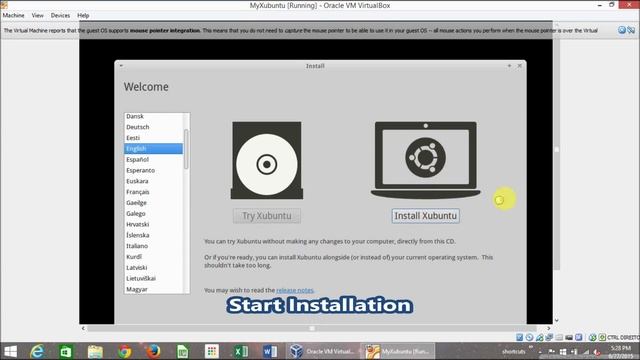Click the CD disc image above Try Xubuntu

tap(267, 160)
